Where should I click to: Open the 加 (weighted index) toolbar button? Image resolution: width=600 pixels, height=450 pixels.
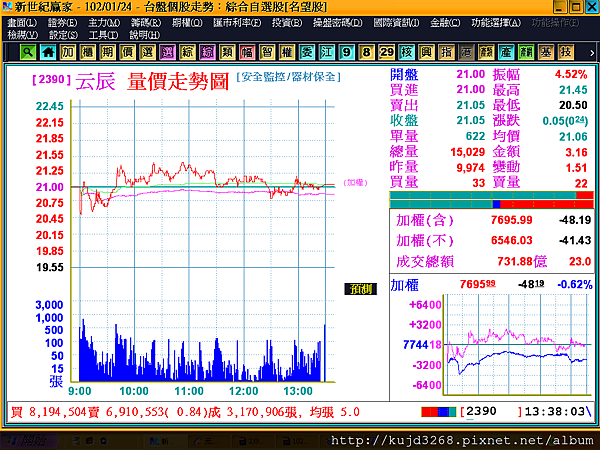click(68, 52)
